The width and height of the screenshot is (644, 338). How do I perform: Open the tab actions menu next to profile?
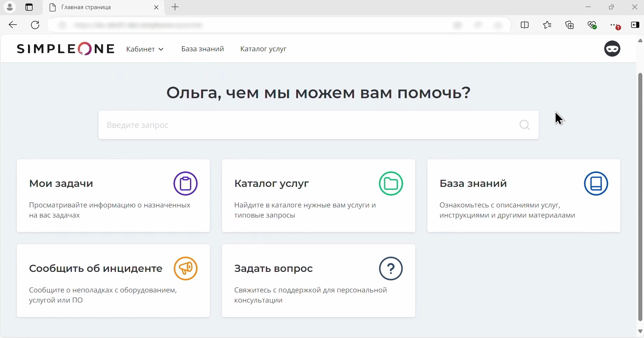click(29, 7)
